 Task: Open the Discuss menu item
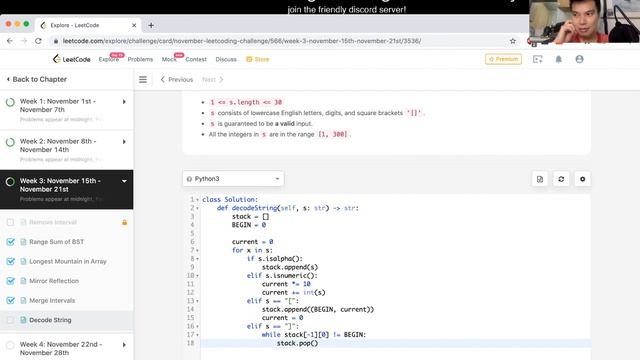226,59
